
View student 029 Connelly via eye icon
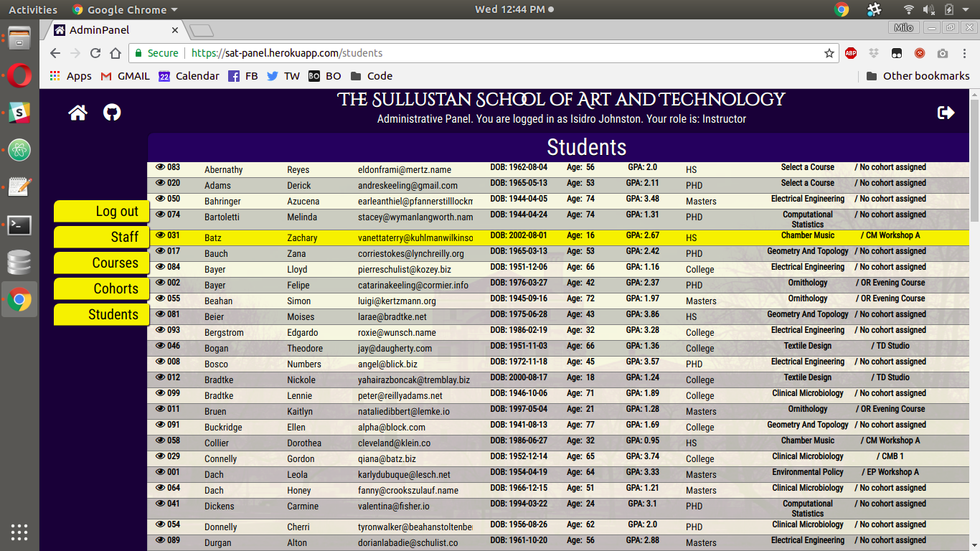160,456
